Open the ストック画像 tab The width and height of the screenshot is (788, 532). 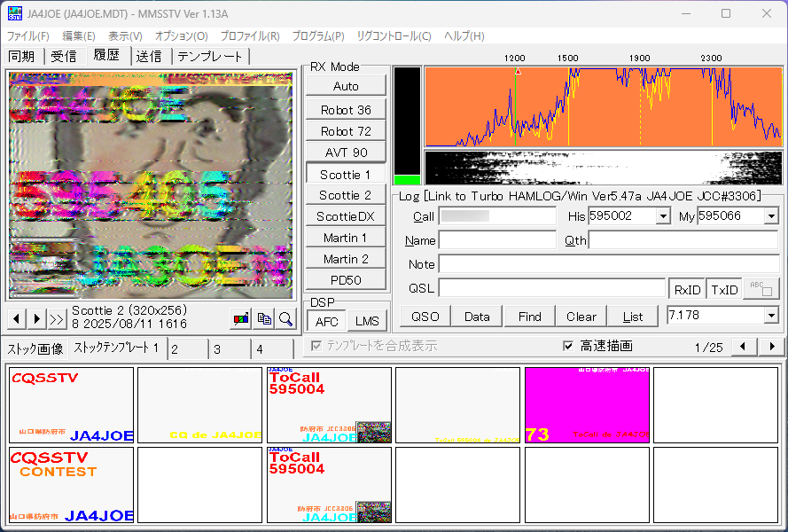click(35, 348)
